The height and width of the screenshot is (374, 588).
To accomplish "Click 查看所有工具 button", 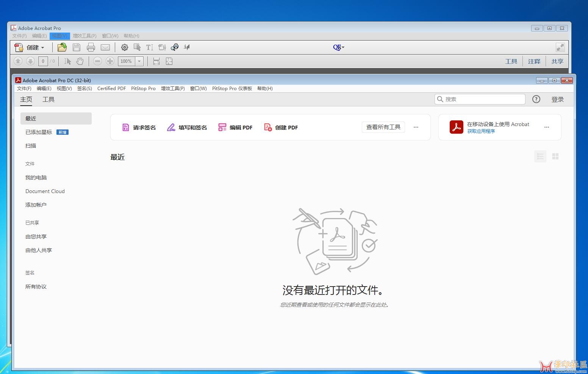I will [383, 127].
